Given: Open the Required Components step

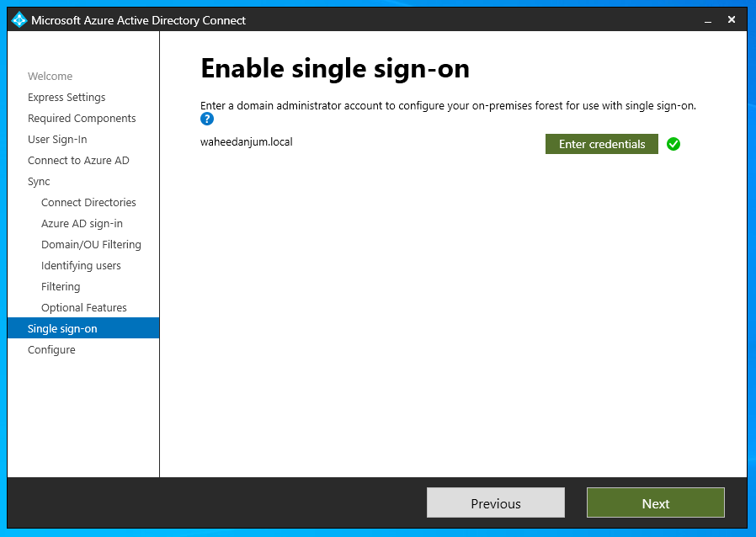Looking at the screenshot, I should coord(82,119).
